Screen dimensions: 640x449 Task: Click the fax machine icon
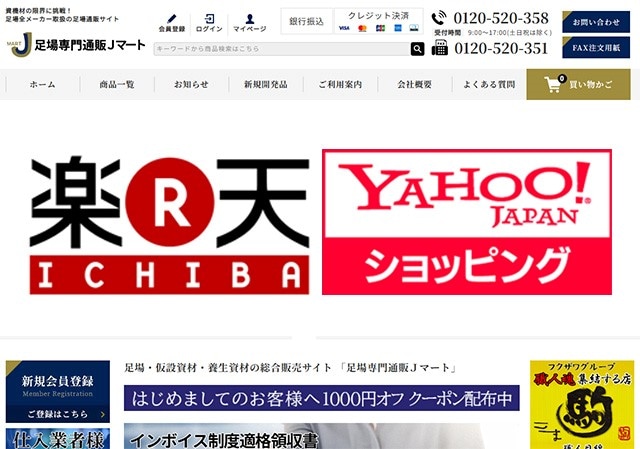[x=440, y=48]
